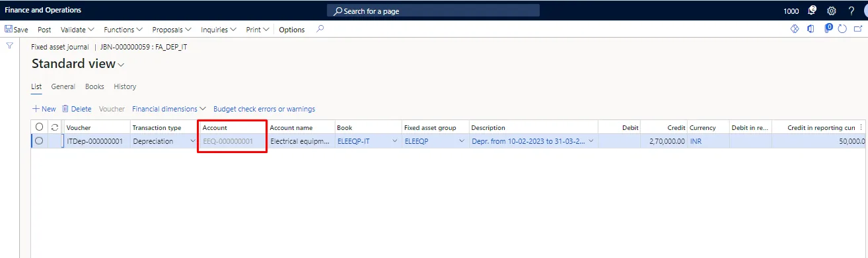Post the journal
The height and width of the screenshot is (258, 868).
pos(44,30)
